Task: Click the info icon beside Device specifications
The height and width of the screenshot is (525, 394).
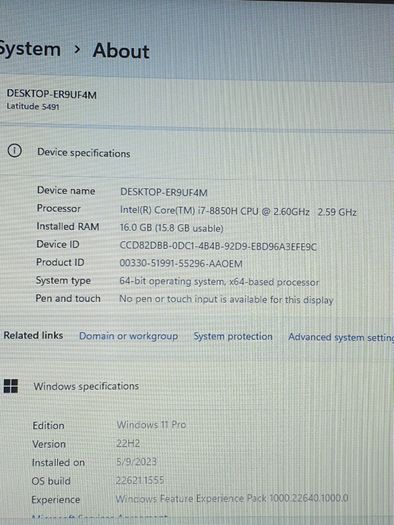Action: (14, 151)
